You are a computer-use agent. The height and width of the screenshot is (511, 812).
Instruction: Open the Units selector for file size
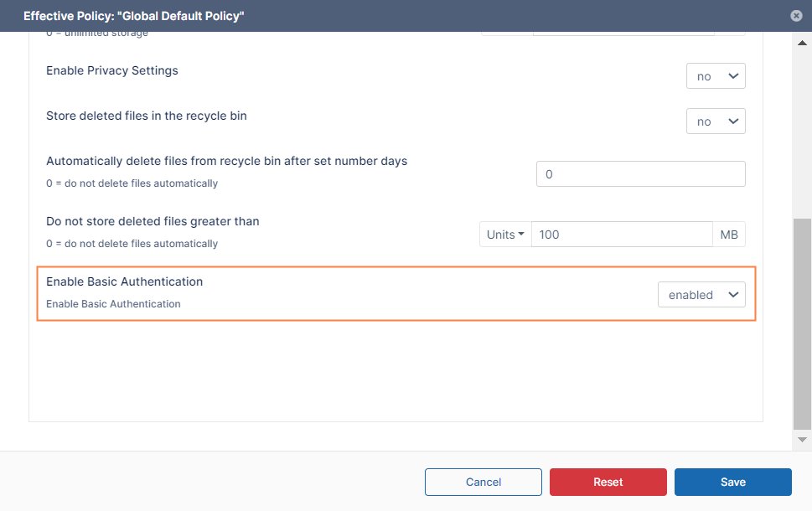(505, 235)
